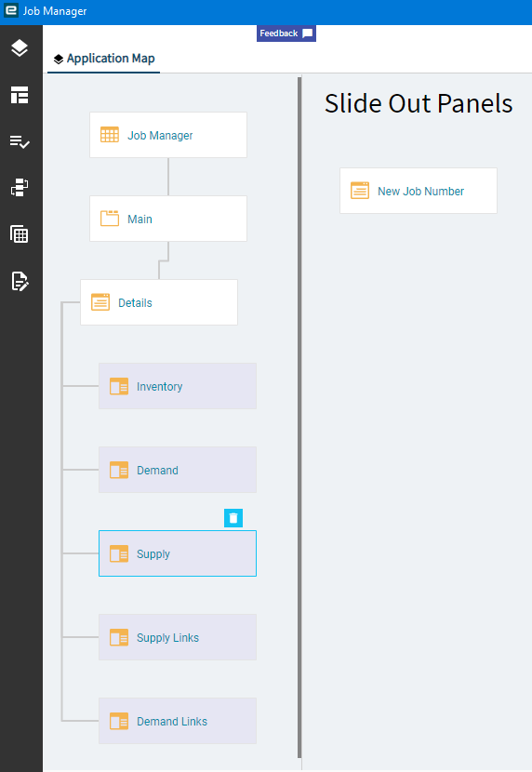Click the New Job Number panel icon
This screenshot has width=532, height=772.
(x=360, y=191)
